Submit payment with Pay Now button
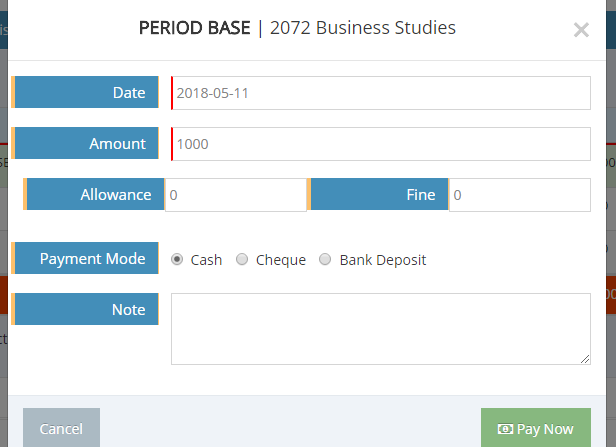The image size is (616, 447). pyautogui.click(x=536, y=429)
